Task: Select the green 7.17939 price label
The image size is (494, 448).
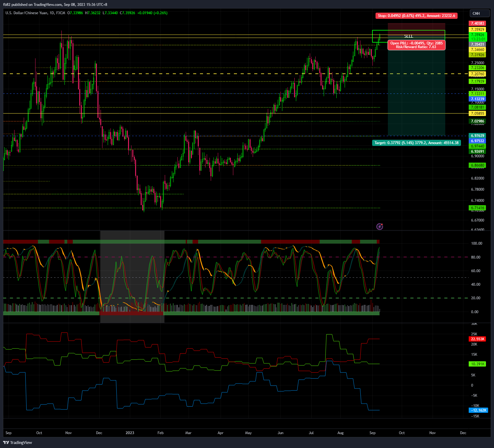Action: 478,81
